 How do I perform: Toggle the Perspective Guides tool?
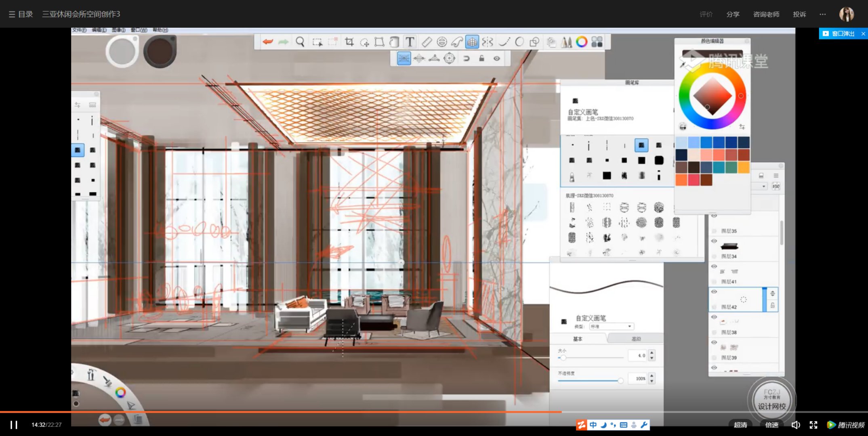coord(472,42)
